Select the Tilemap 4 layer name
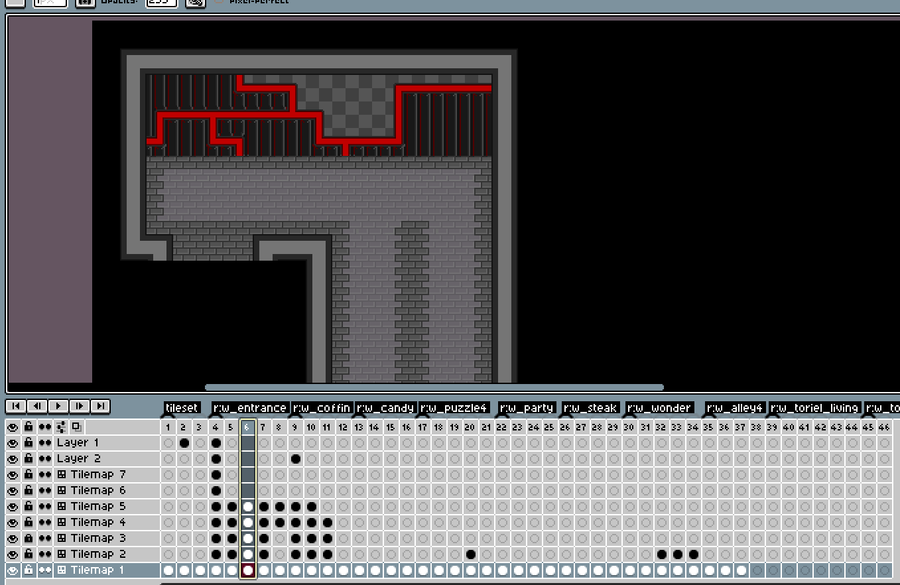 98,522
